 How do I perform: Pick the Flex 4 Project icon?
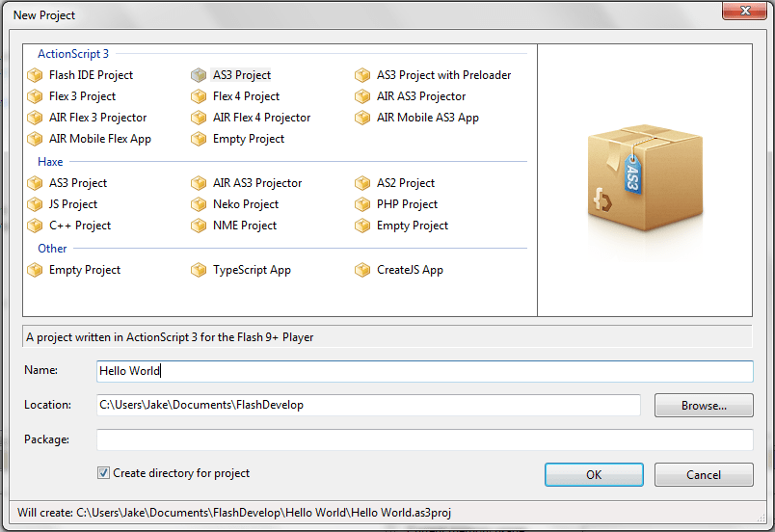[199, 96]
